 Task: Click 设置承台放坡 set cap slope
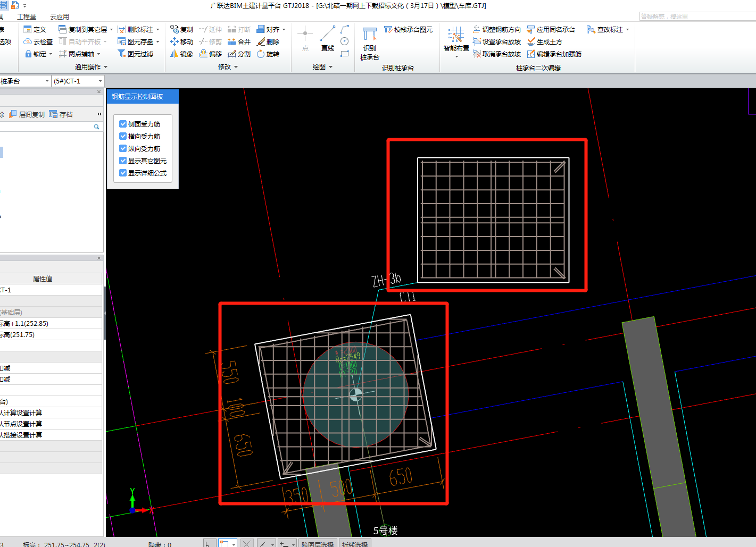pos(497,41)
